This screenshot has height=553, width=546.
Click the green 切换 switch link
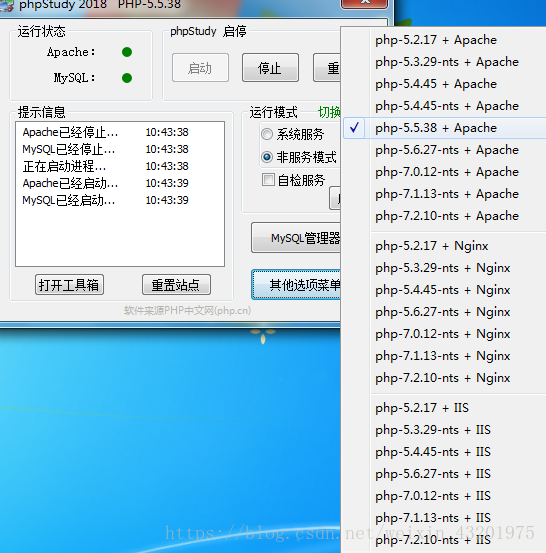point(329,112)
